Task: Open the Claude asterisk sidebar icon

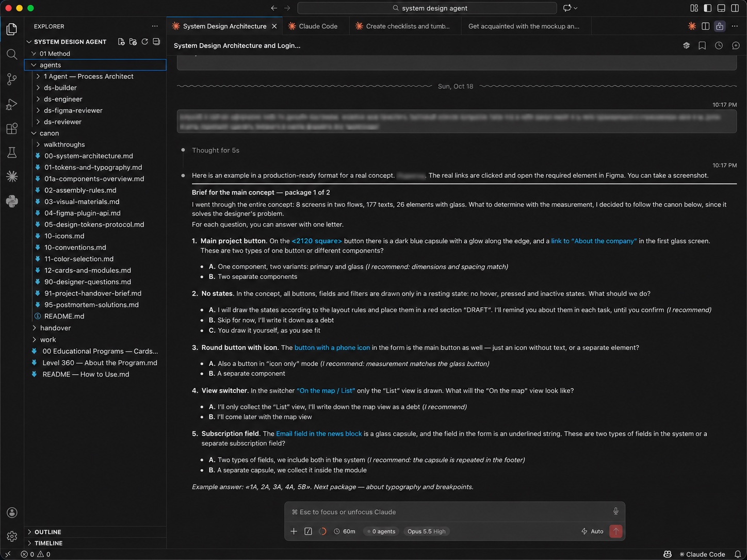Action: 11,176
